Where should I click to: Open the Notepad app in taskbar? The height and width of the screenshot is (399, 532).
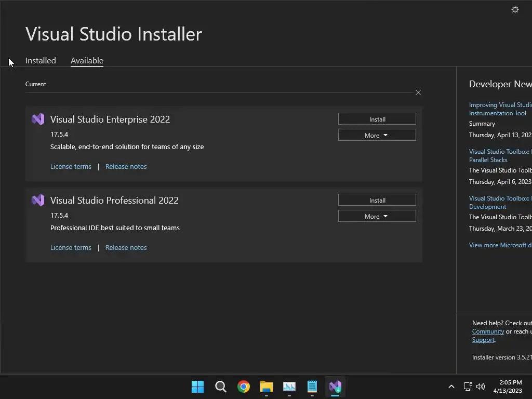click(312, 387)
